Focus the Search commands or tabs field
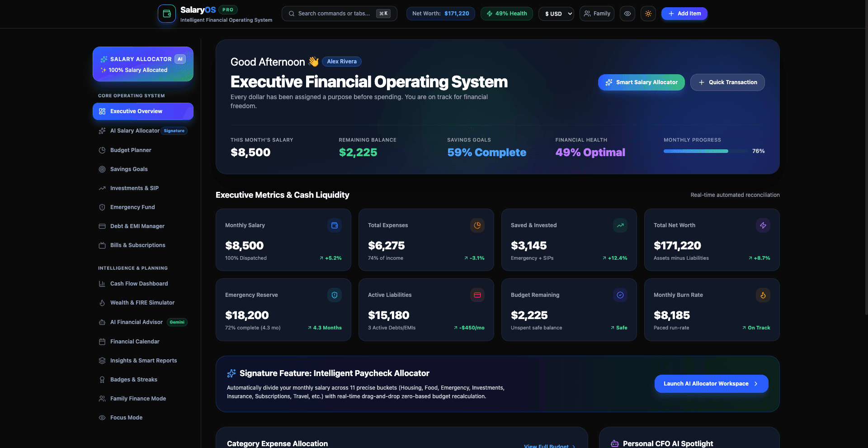The height and width of the screenshot is (448, 868). tap(340, 14)
